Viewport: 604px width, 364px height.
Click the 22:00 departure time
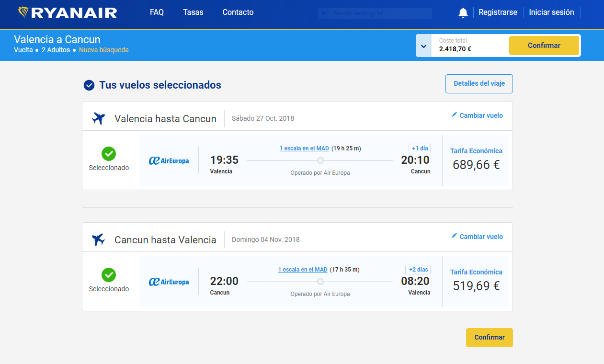click(x=224, y=281)
